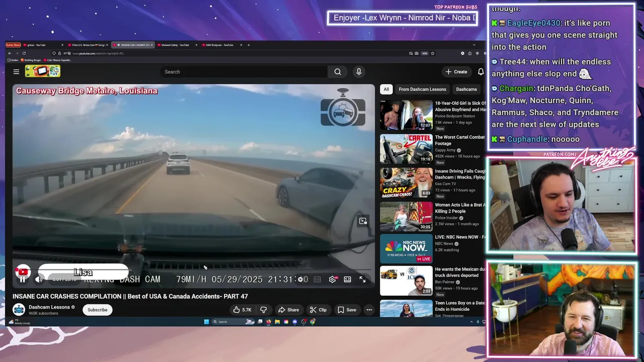Start voice search with microphone icon
The width and height of the screenshot is (644, 362).
pos(359,72)
